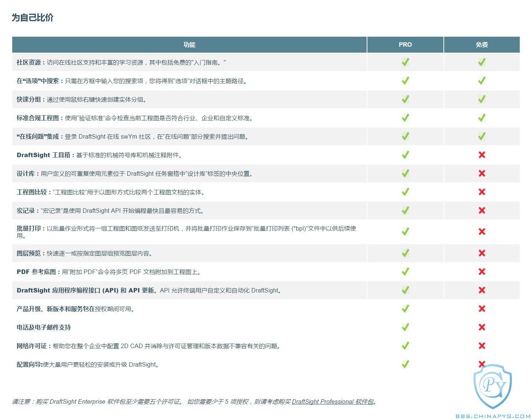Click the 在“选项”中搜索 feature description
Image resolution: width=532 pixels, height=420 pixels.
tap(132, 81)
